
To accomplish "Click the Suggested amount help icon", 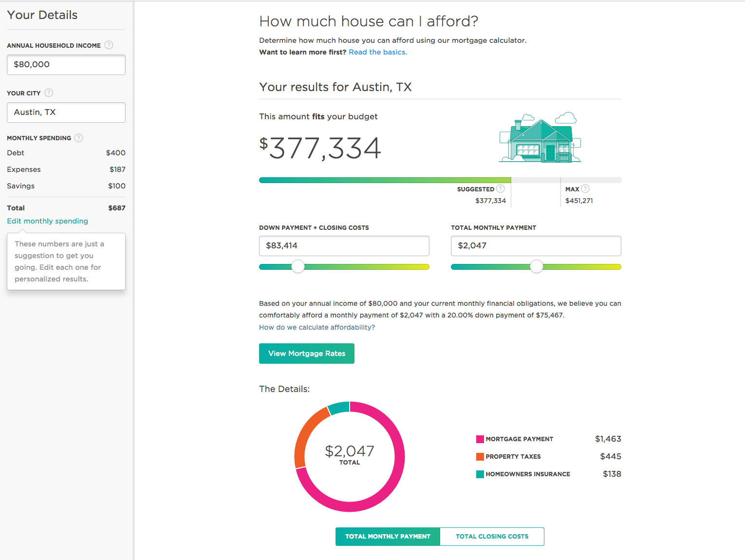I will (x=501, y=189).
